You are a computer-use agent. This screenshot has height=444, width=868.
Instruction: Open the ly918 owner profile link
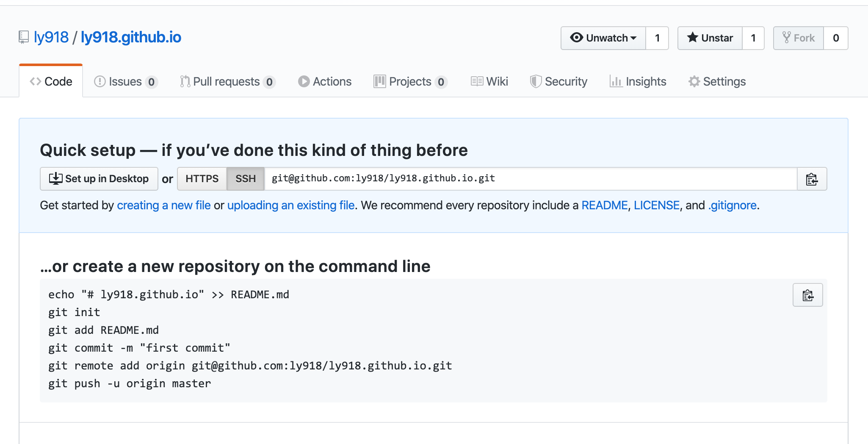[51, 37]
